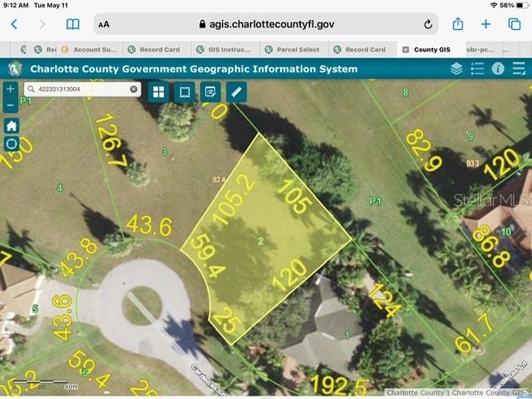Zoom in with the plus button
The width and height of the screenshot is (532, 399).
(10, 89)
